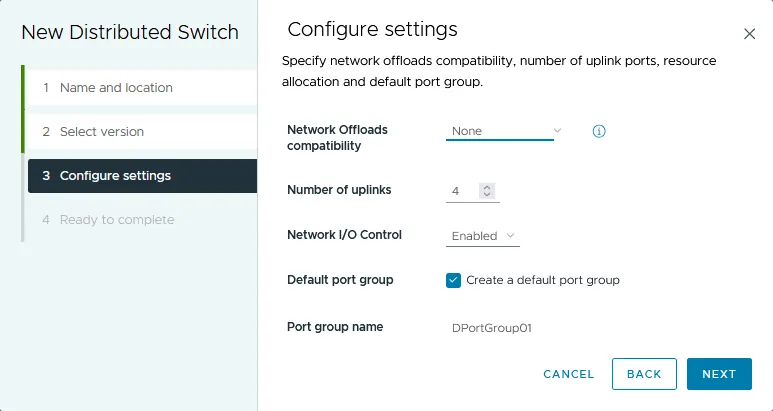Click the Port group name field DPortGroup01
This screenshot has width=773, height=411.
(492, 328)
